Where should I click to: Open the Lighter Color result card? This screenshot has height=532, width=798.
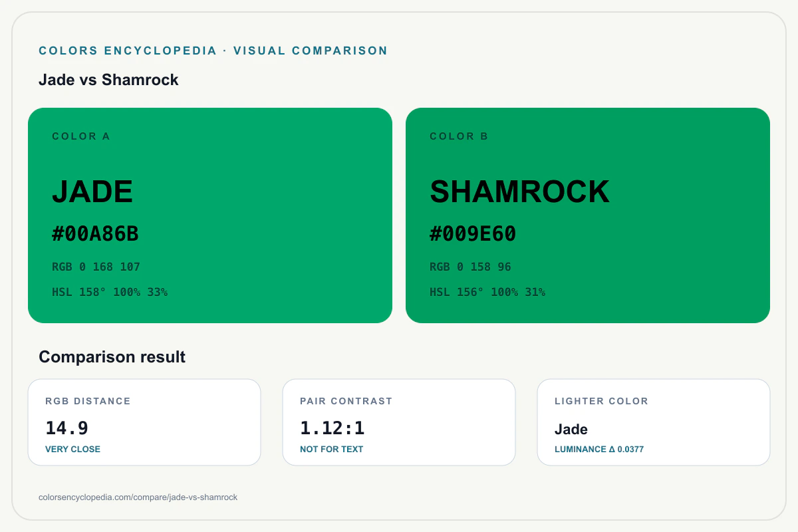654,422
